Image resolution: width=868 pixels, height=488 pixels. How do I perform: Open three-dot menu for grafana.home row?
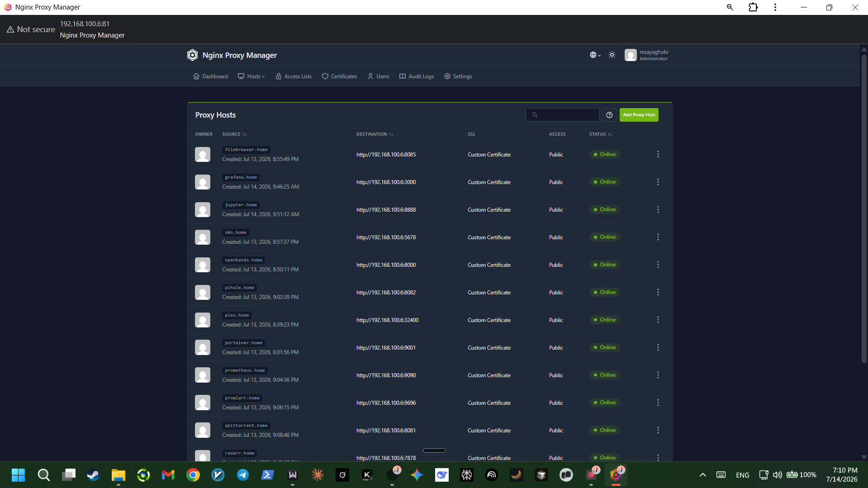click(658, 182)
